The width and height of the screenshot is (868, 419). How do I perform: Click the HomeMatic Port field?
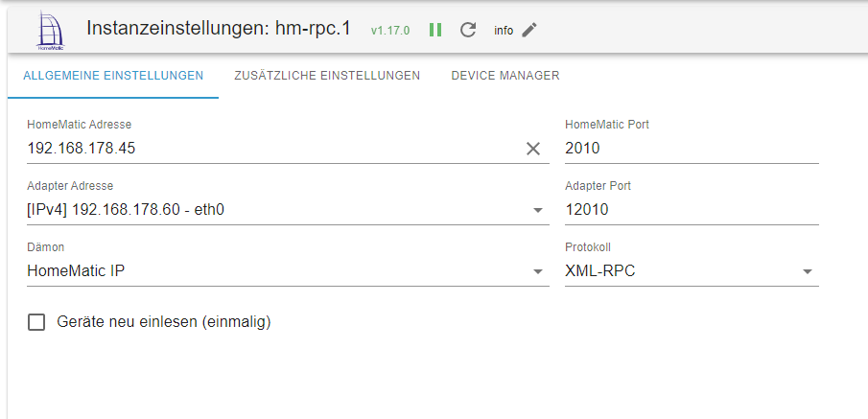click(691, 149)
